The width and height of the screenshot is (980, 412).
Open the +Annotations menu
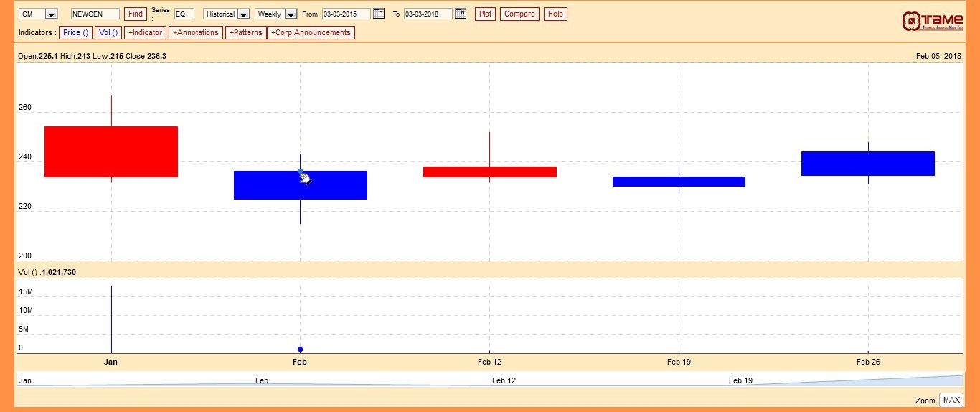[196, 33]
